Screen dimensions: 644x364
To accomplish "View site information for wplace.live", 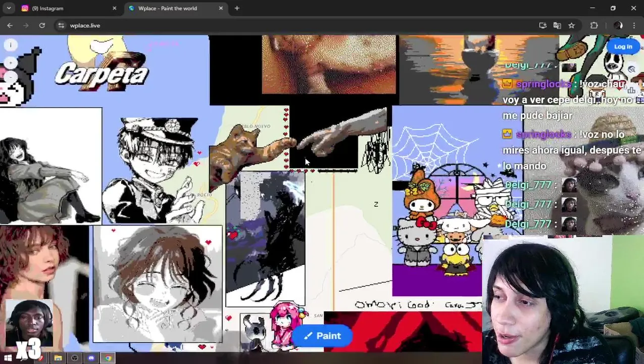I will tap(61, 25).
